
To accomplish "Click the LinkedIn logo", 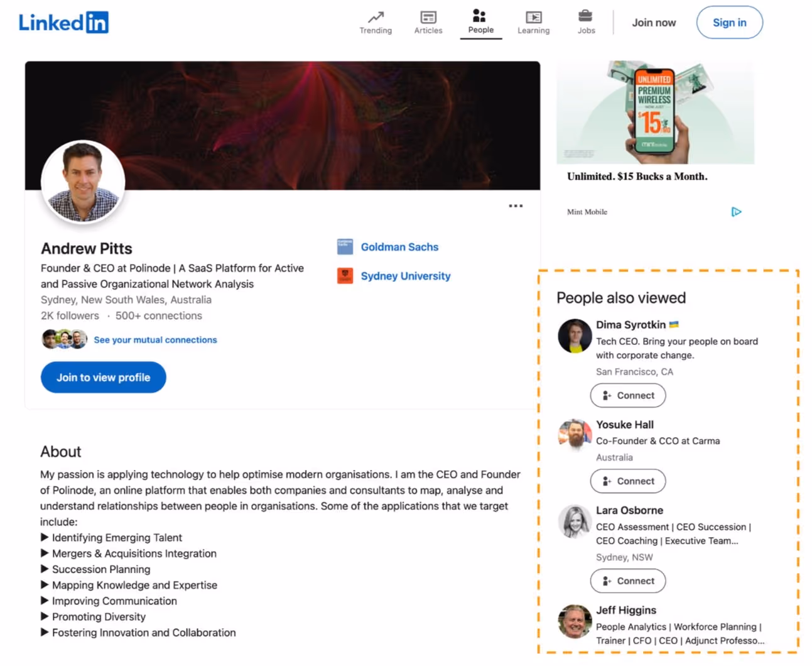I will click(63, 23).
